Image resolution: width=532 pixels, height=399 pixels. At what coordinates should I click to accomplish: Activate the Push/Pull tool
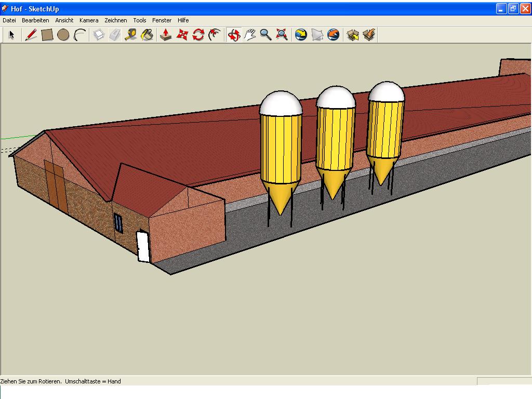166,35
